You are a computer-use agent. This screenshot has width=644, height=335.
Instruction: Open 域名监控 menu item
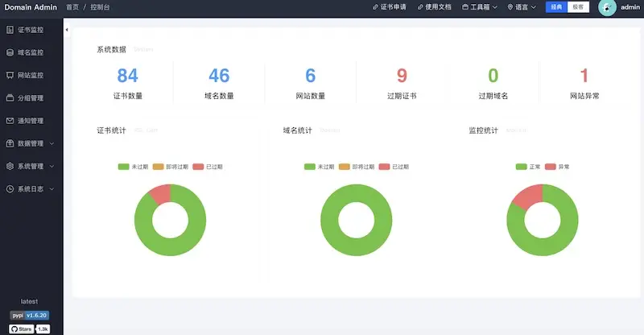coord(31,52)
